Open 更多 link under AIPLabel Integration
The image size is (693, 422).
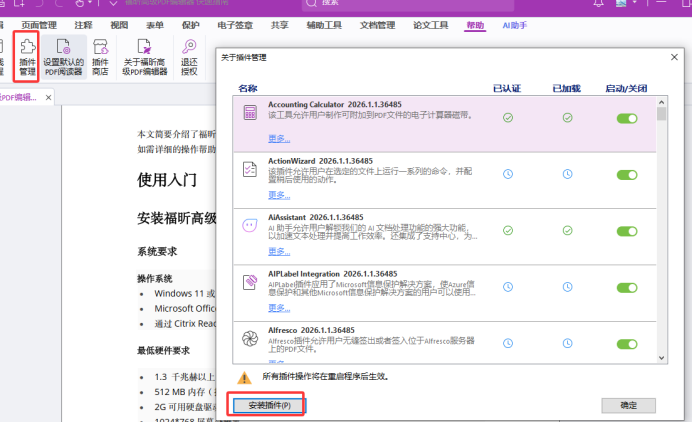pos(279,308)
